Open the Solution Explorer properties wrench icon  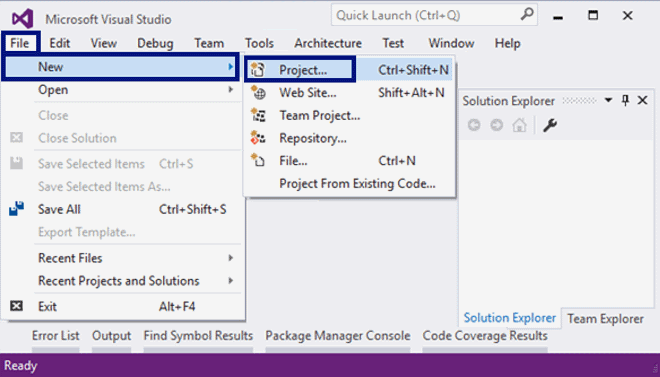tap(550, 125)
